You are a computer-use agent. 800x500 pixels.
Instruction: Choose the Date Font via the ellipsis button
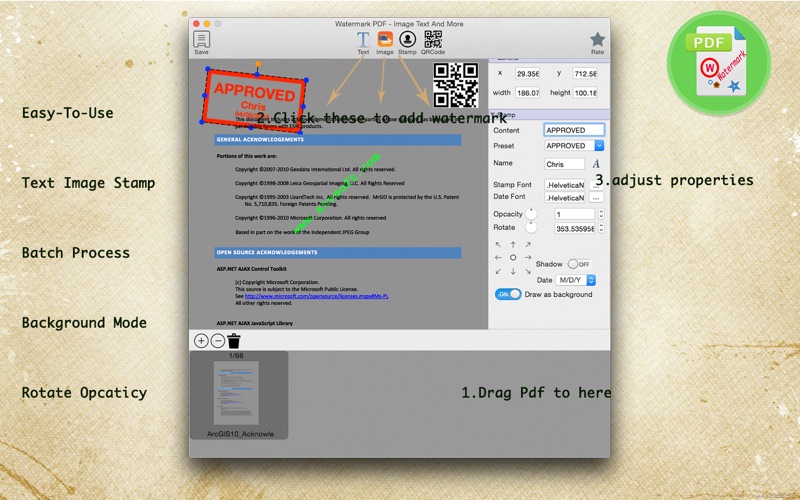coord(595,197)
